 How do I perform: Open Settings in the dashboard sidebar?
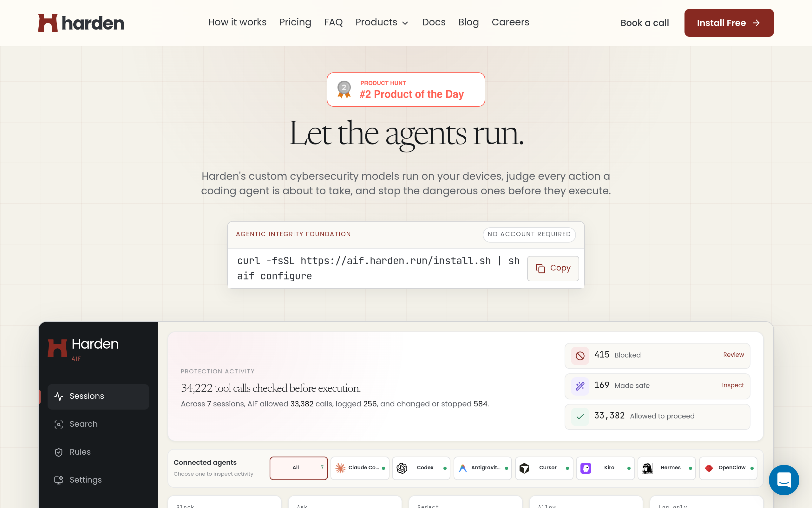(98, 480)
